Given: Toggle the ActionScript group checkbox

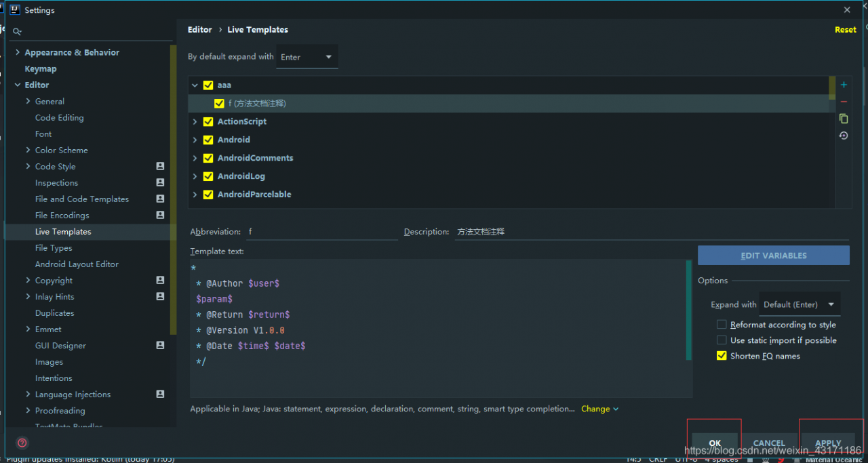Looking at the screenshot, I should point(208,122).
